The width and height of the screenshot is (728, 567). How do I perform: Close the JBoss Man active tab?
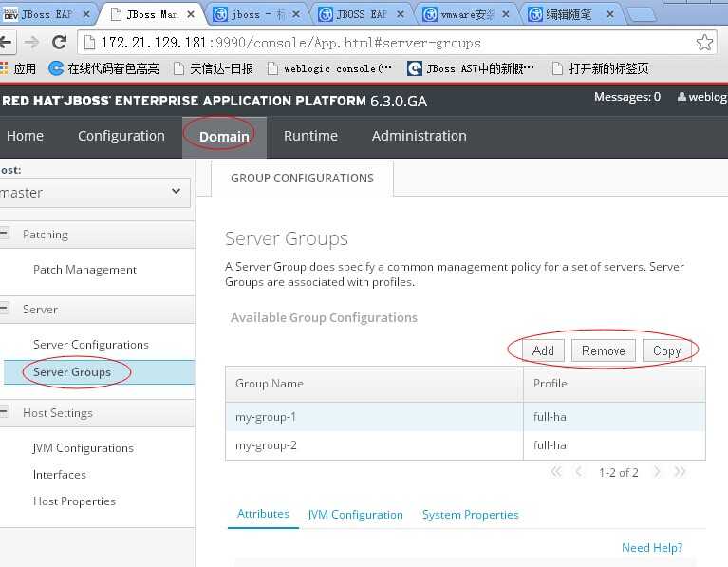tap(191, 15)
